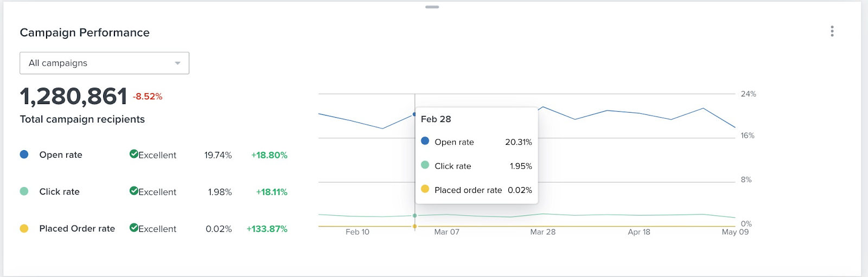868x277 pixels.
Task: Click the blue Open rate legend dot
Action: pyautogui.click(x=24, y=154)
